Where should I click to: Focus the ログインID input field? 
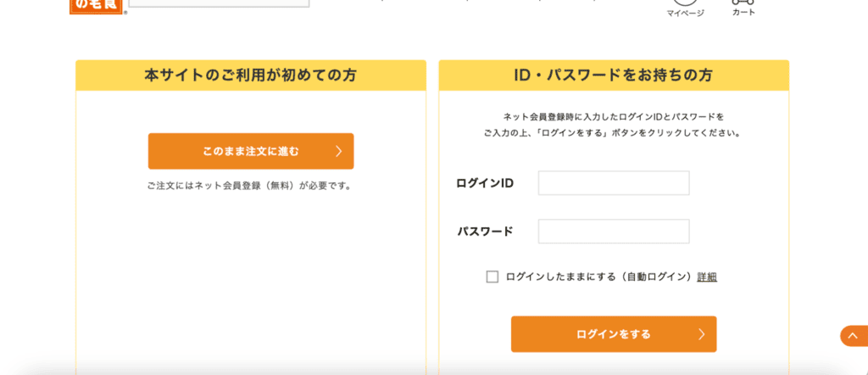tap(614, 183)
